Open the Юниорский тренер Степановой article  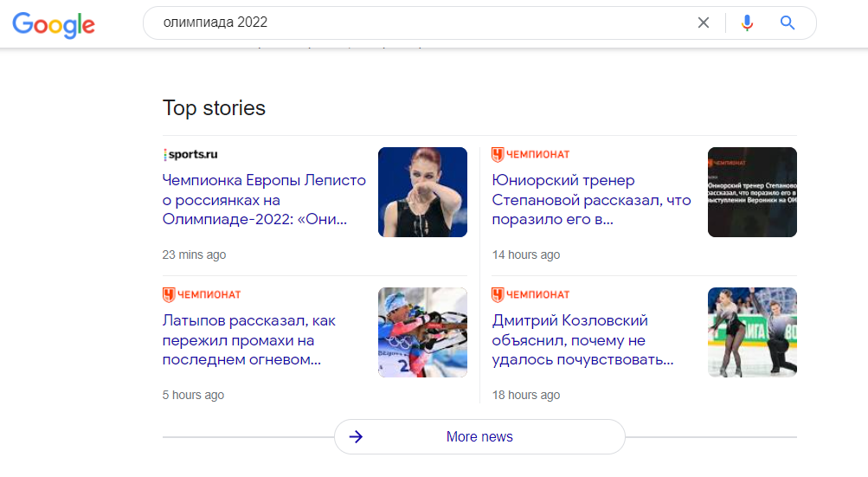point(591,200)
